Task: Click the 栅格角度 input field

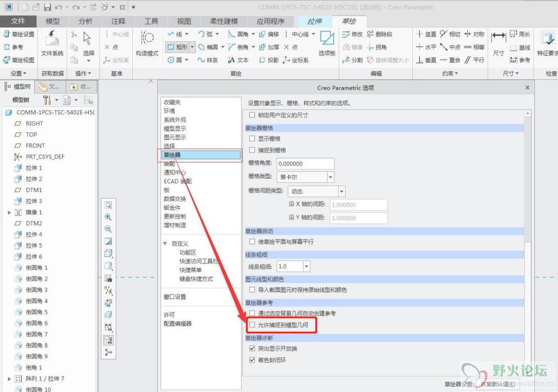Action: click(x=305, y=164)
